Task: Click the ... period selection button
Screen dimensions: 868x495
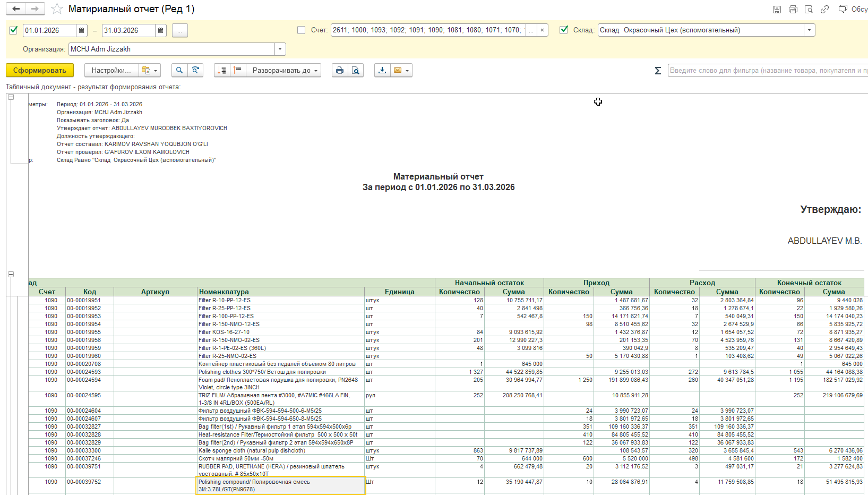Action: tap(179, 30)
